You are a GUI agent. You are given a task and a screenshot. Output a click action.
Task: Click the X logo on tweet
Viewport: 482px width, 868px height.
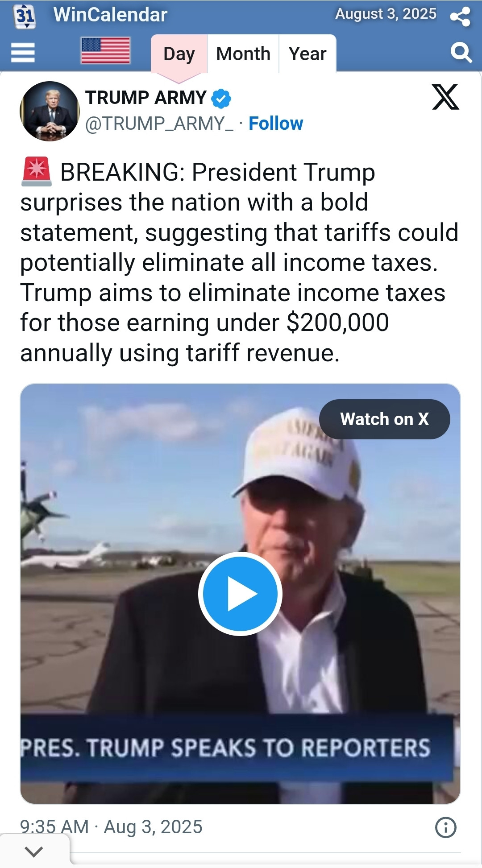coord(445,97)
